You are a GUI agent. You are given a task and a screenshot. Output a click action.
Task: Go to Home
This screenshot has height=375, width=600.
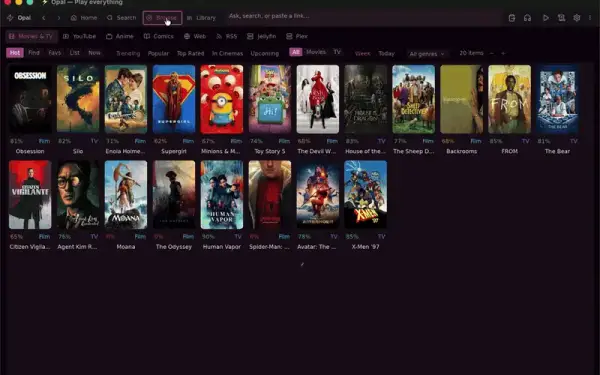(x=84, y=18)
